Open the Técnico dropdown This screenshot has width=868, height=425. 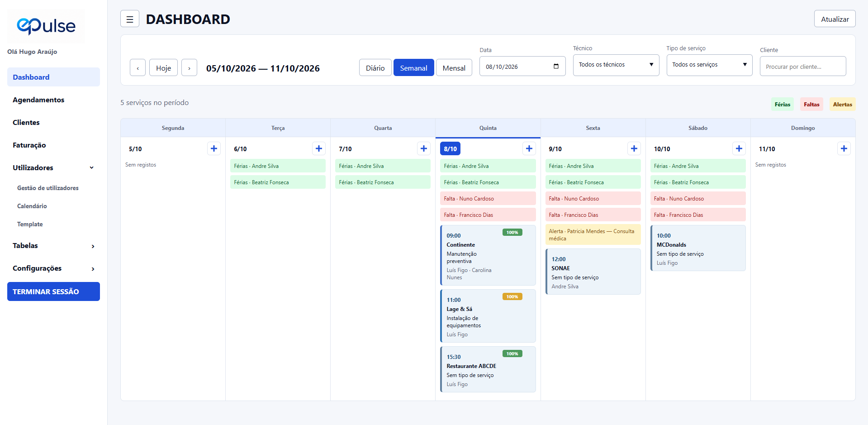[x=616, y=65]
